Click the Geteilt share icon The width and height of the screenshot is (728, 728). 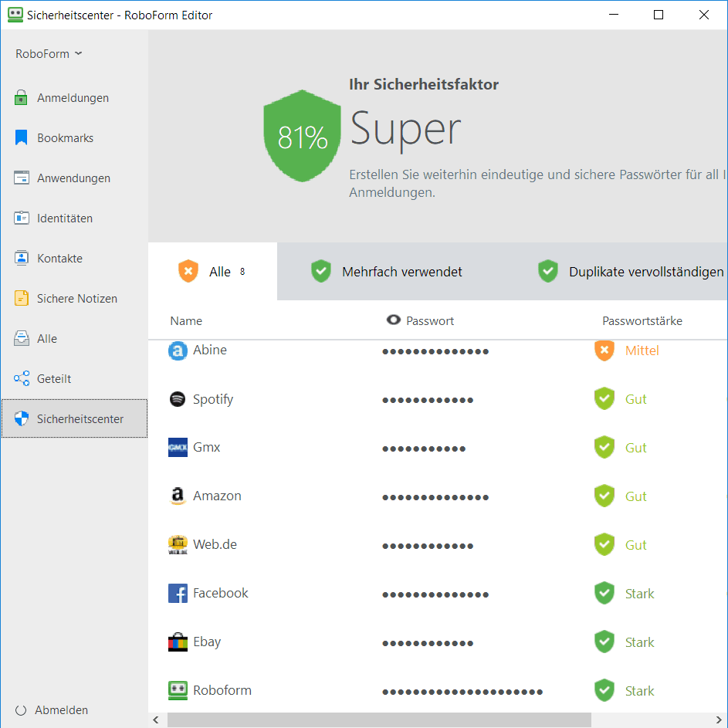pos(22,378)
